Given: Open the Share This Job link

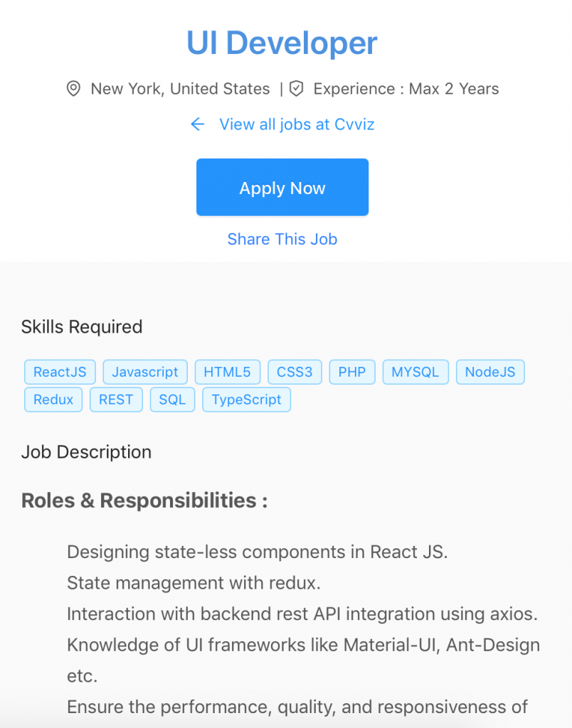Looking at the screenshot, I should 282,239.
